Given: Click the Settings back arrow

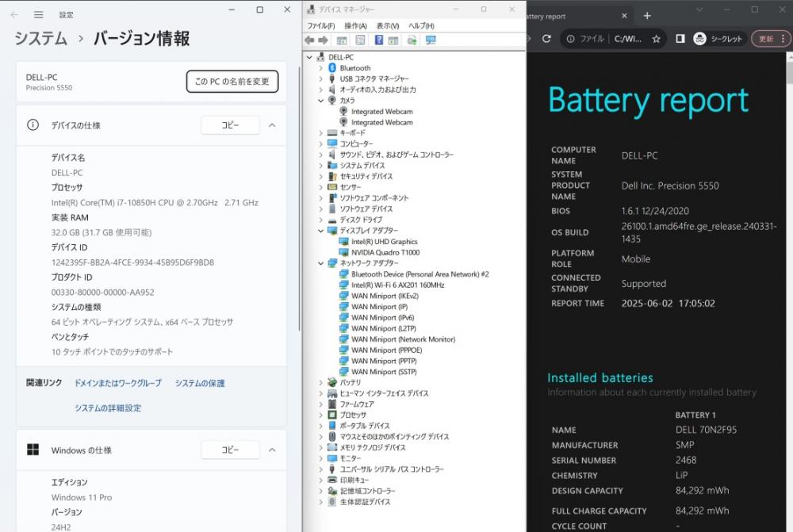Looking at the screenshot, I should point(14,14).
